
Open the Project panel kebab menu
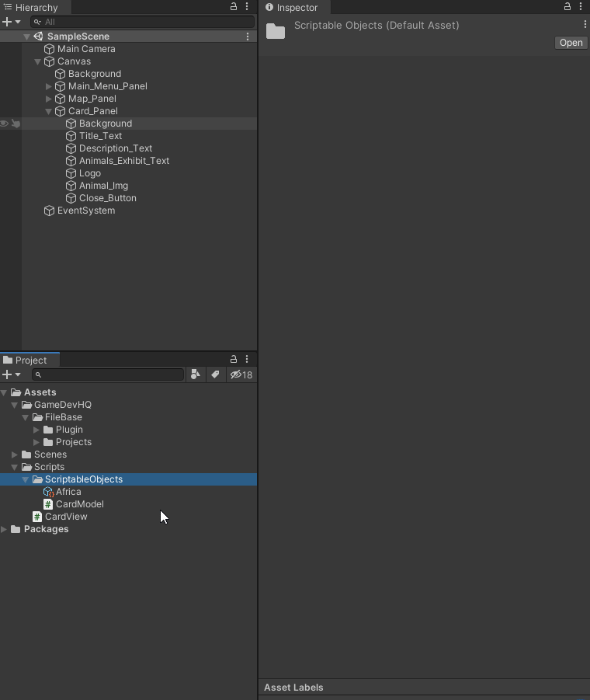pyautogui.click(x=247, y=359)
